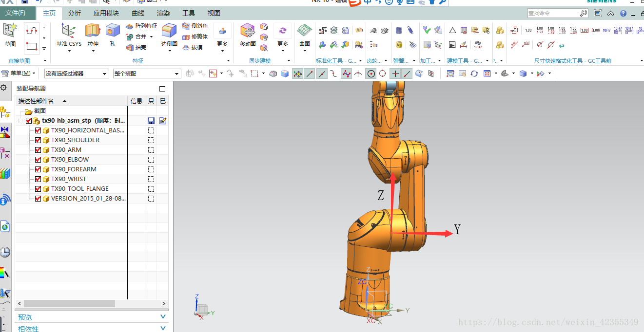Switch to the 分析 ribbon tab
The width and height of the screenshot is (644, 332).
tap(75, 13)
